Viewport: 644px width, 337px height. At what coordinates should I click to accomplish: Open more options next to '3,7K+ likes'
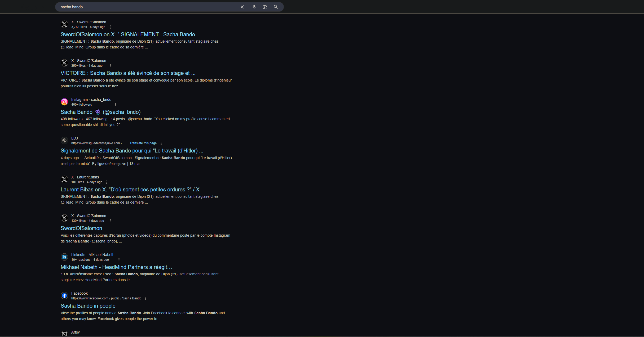(110, 27)
